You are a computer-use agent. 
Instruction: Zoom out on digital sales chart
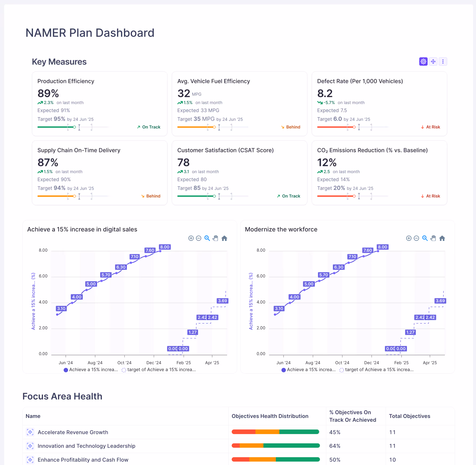pos(199,238)
